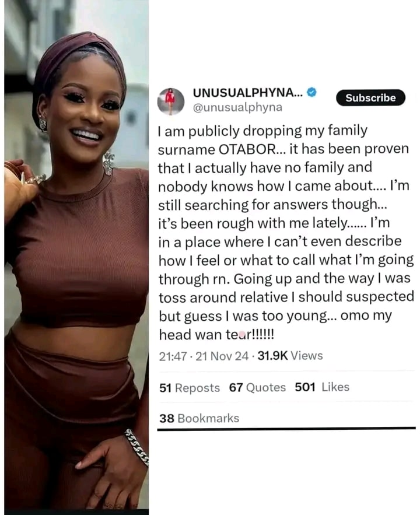The width and height of the screenshot is (420, 515).
Task: Click the 21 Nov 24 date
Action: coord(222,356)
